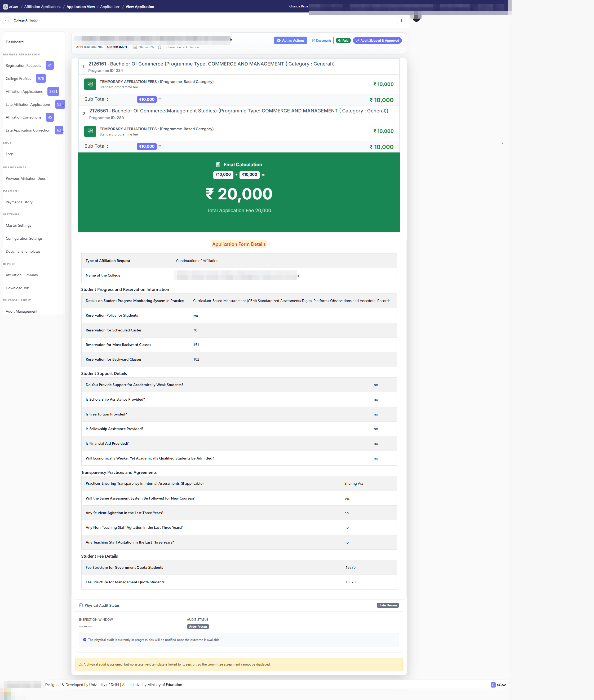Open Previous Affiliation Dues
This screenshot has width=594, height=700.
[26, 179]
